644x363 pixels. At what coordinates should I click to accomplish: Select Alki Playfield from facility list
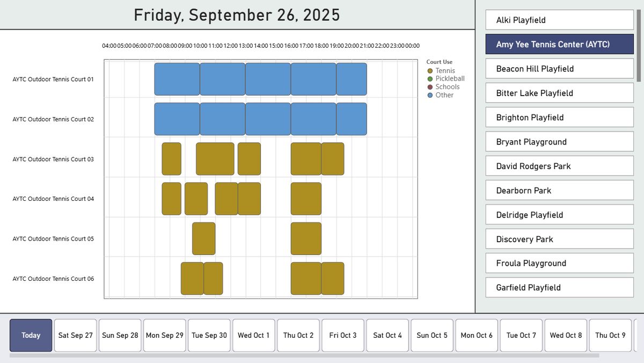click(x=560, y=20)
